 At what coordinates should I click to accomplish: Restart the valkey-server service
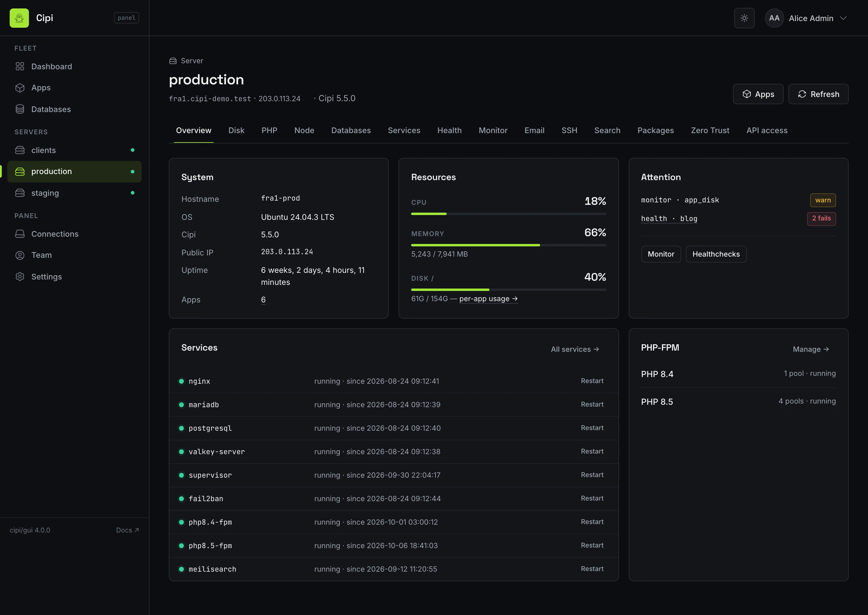pos(592,451)
